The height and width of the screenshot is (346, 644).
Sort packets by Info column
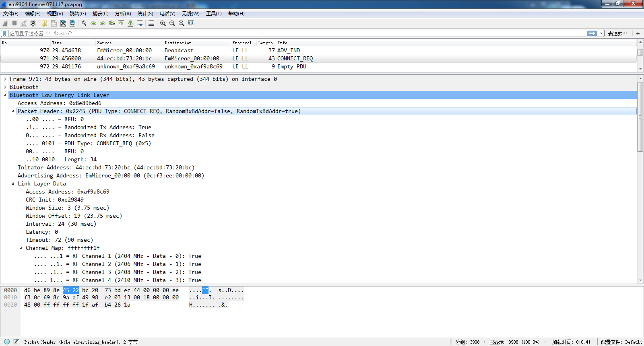[x=456, y=43]
